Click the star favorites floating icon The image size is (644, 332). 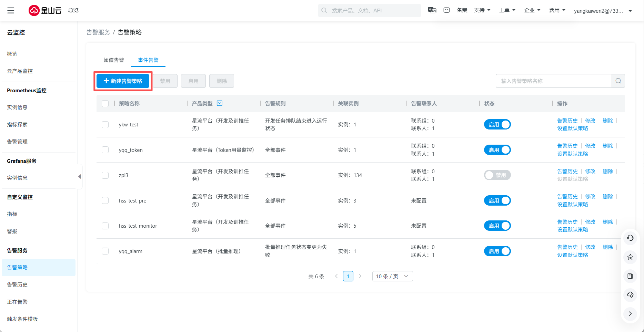point(630,257)
